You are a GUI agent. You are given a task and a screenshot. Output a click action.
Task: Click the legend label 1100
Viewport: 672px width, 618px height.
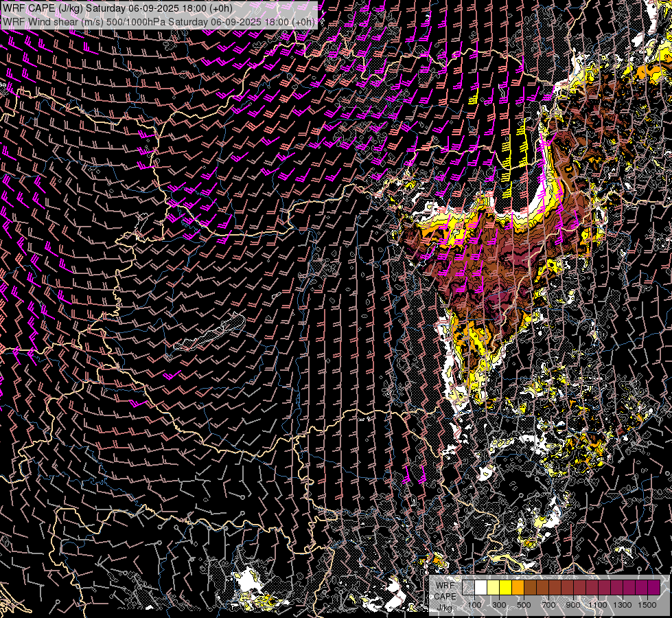pos(597,605)
